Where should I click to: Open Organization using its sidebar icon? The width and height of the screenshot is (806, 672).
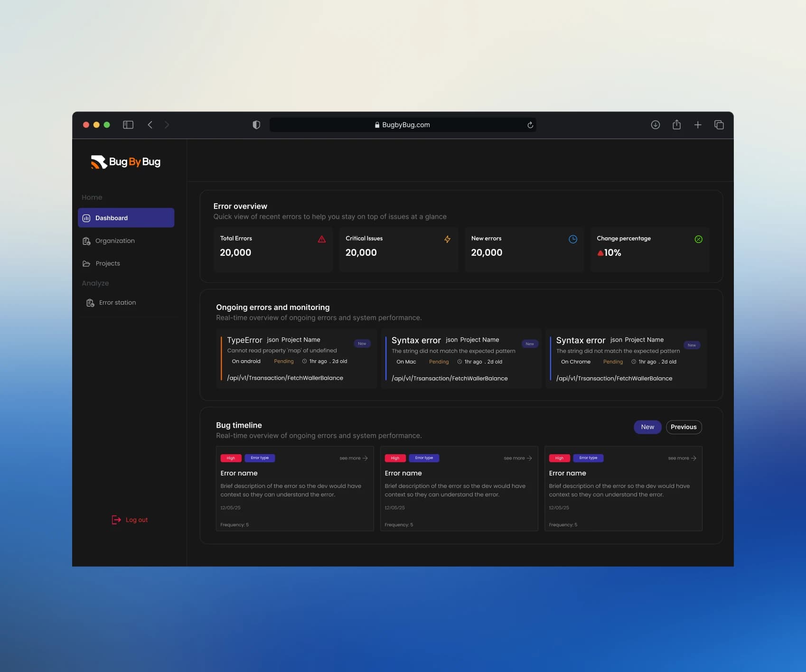[x=86, y=241]
